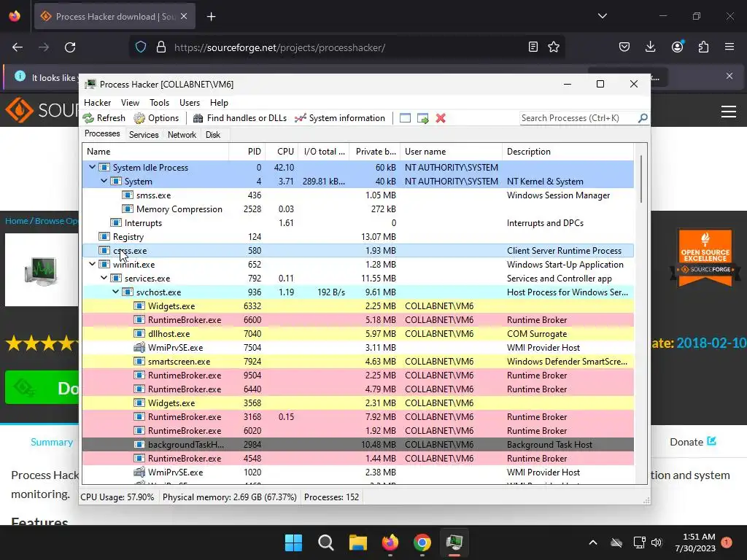Bookmark this page with the star icon
747x560 pixels.
(x=554, y=47)
